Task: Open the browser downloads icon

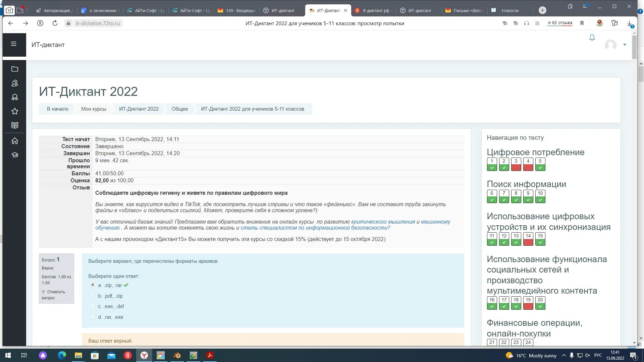Action: (x=630, y=23)
